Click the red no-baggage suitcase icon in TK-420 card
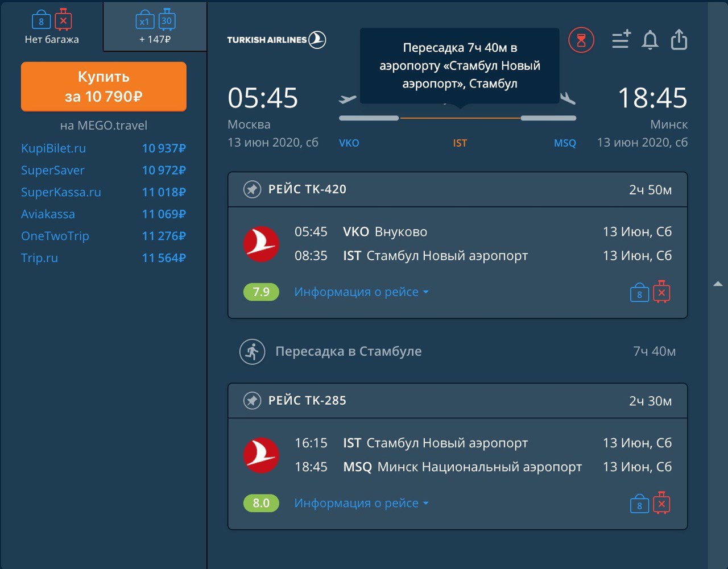728x569 pixels. [661, 292]
